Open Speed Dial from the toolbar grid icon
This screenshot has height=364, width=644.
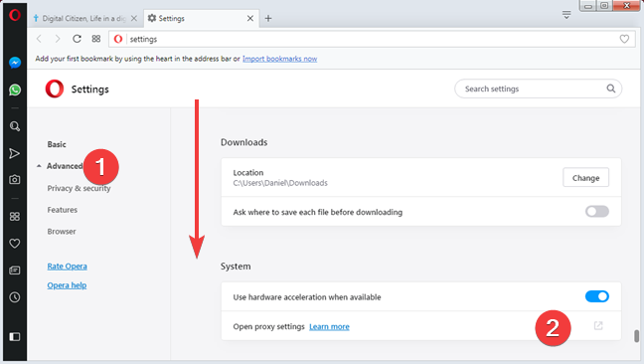[96, 39]
